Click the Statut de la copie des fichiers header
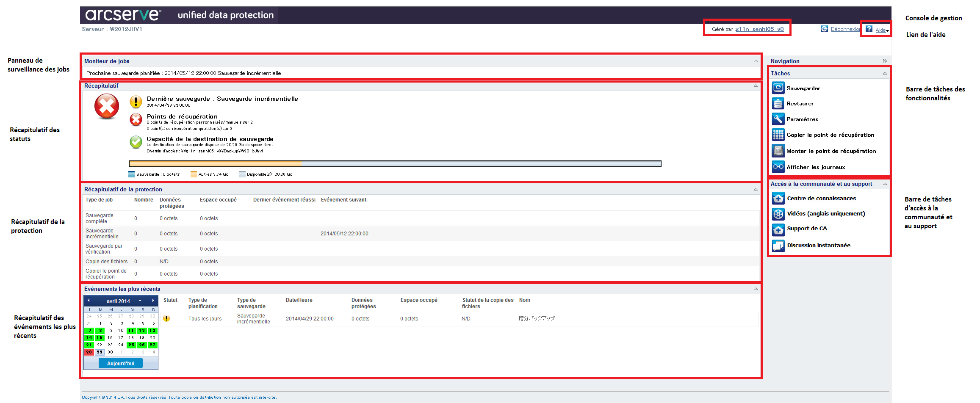 click(x=487, y=303)
